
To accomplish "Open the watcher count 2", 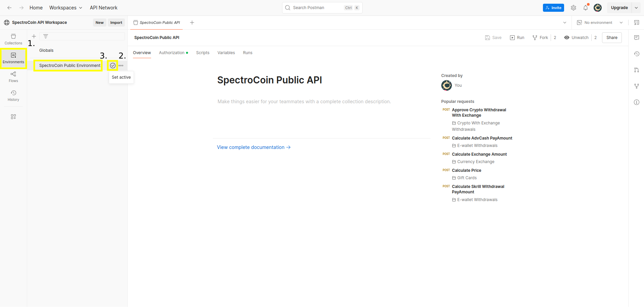I will click(x=596, y=38).
